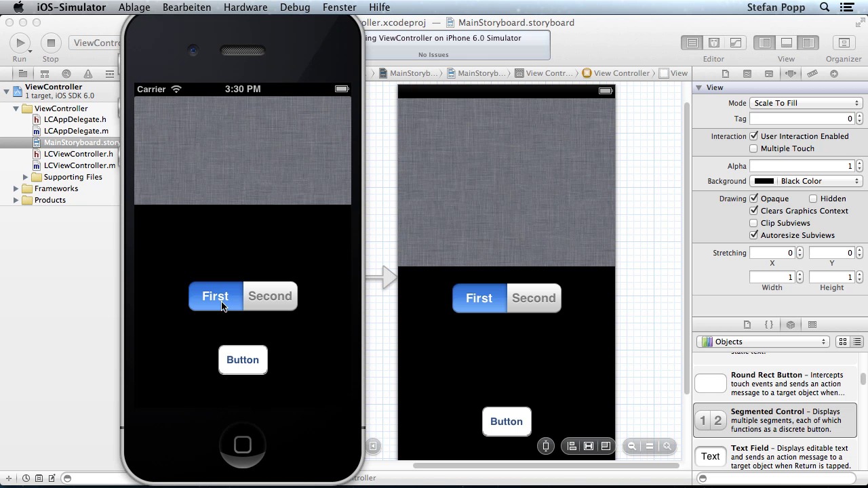Open the Search navigator icon

(x=66, y=73)
